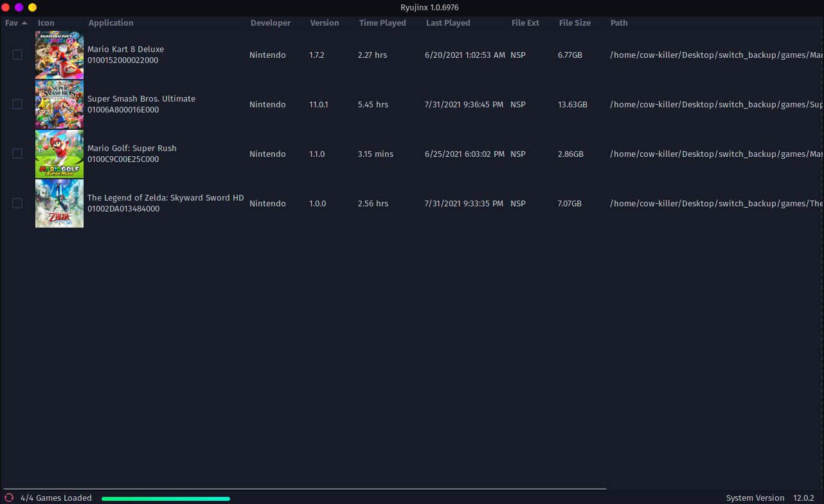824x504 pixels.
Task: Mark Mario Kart 8 Deluxe as favorite
Action: (x=17, y=55)
